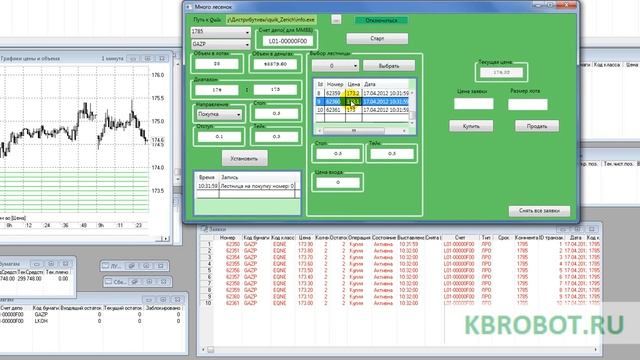Click Снять все заявки button
This screenshot has width=640, height=360.
point(539,211)
